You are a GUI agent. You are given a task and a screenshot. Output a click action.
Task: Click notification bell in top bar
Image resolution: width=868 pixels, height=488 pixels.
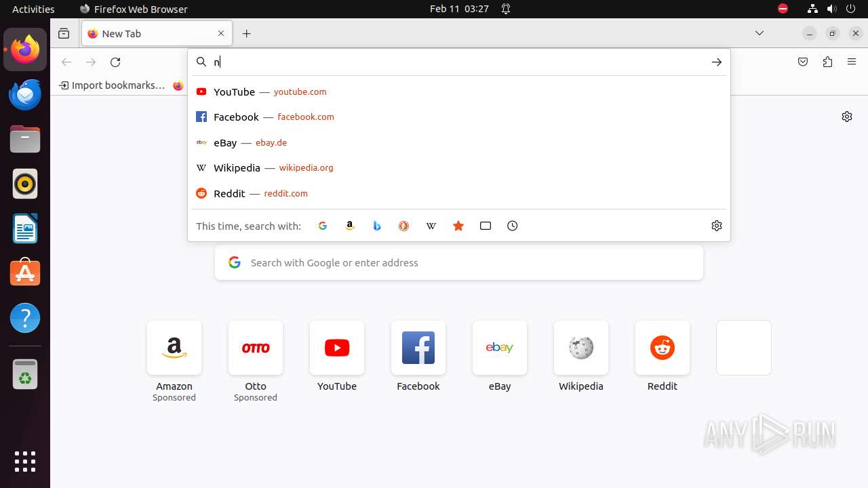point(506,9)
